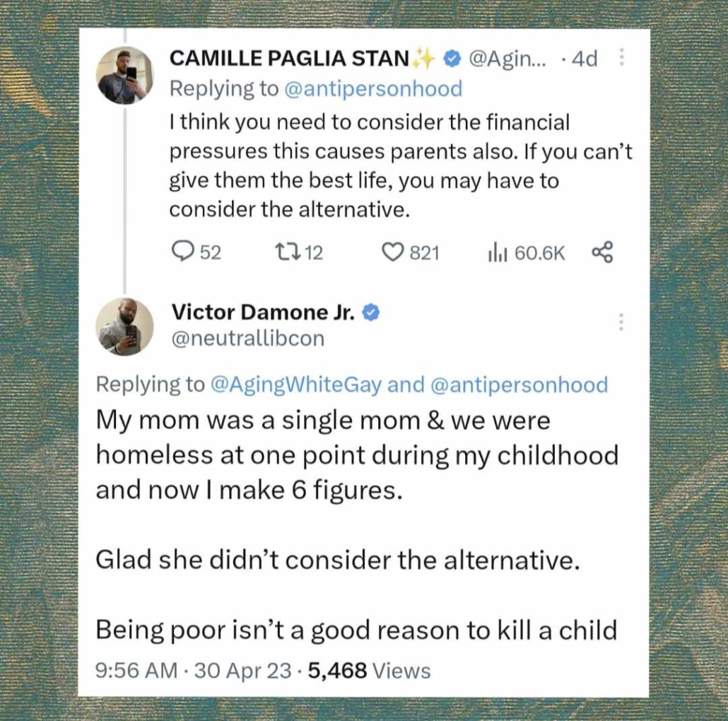Image resolution: width=728 pixels, height=721 pixels.
Task: Click the 9:56 AM 30 Apr 23 timestamp
Action: click(x=193, y=670)
